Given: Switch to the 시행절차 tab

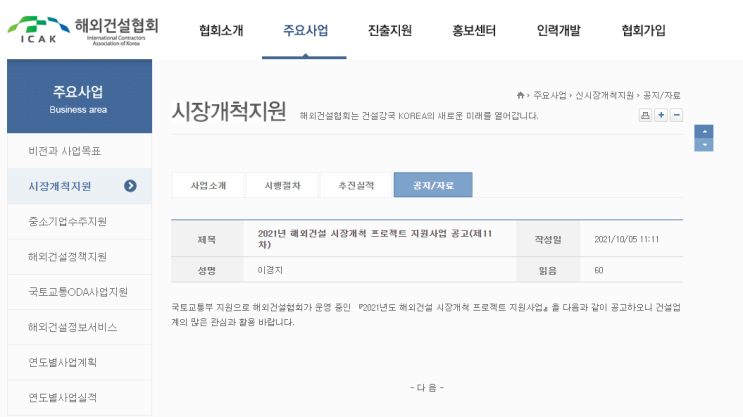Looking at the screenshot, I should (x=282, y=185).
